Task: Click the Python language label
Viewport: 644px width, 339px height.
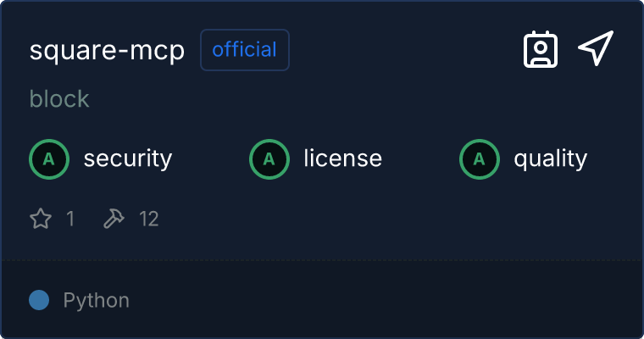Action: pyautogui.click(x=97, y=300)
